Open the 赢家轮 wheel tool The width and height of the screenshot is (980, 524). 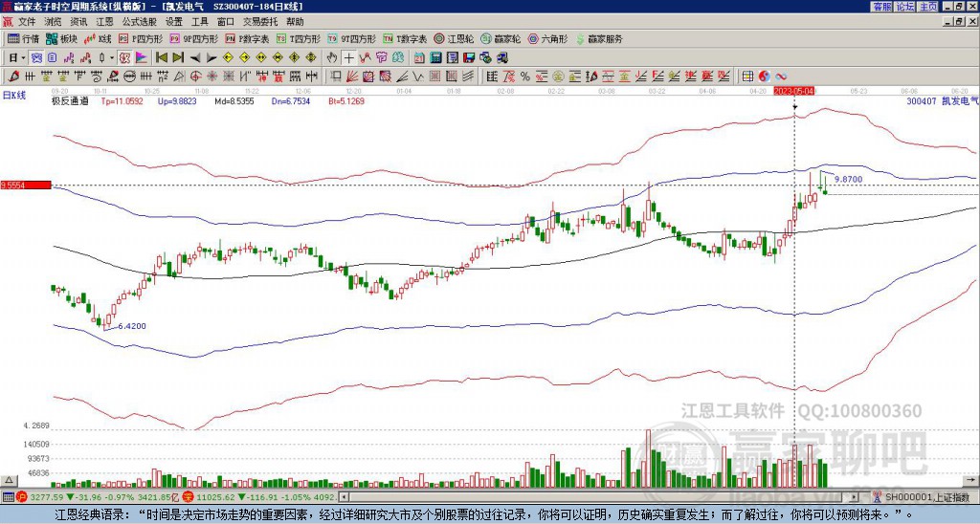(x=501, y=38)
